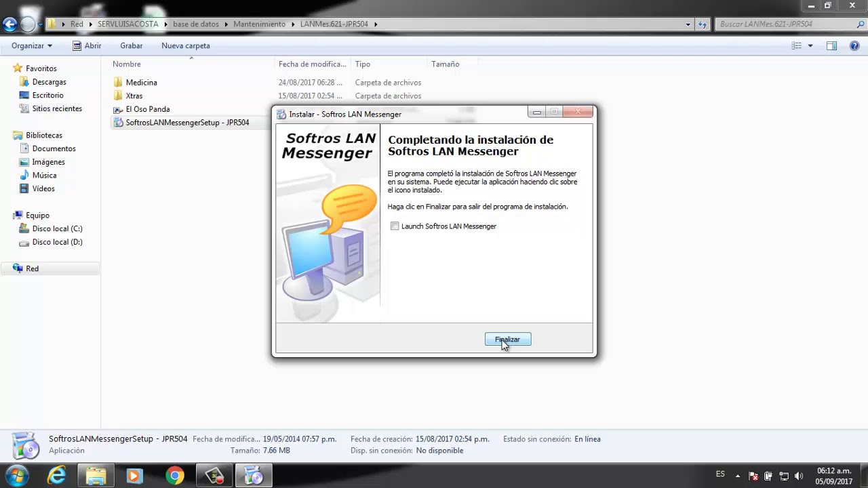Sort by Fecha de modificación column
868x488 pixels.
click(313, 64)
